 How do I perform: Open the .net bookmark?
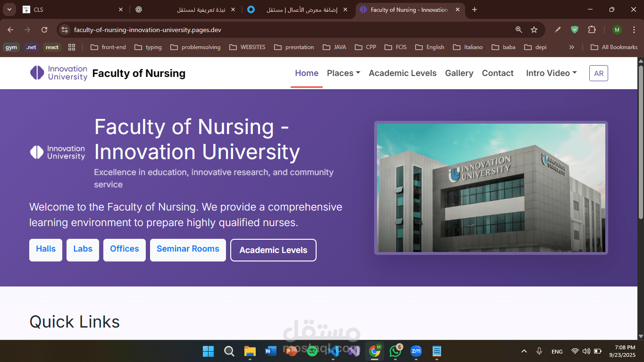(31, 47)
